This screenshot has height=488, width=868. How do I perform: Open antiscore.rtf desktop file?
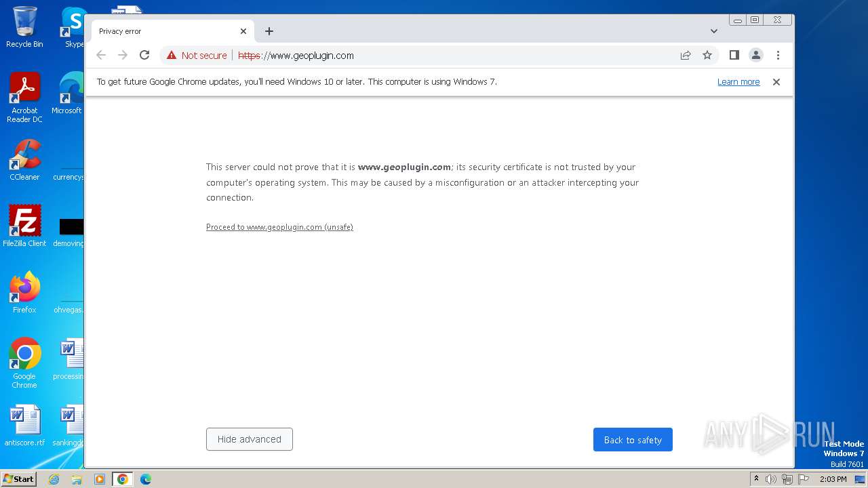coord(24,426)
